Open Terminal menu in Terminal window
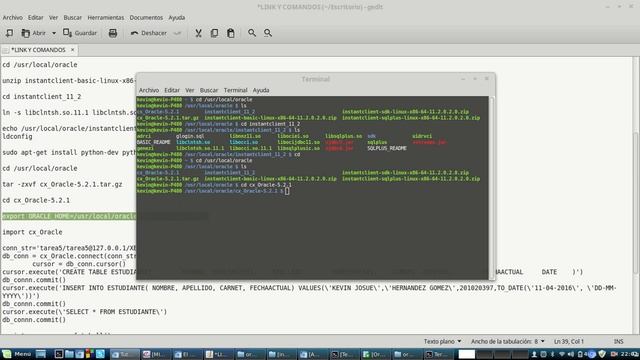This screenshot has width=640, height=360. tap(236, 90)
